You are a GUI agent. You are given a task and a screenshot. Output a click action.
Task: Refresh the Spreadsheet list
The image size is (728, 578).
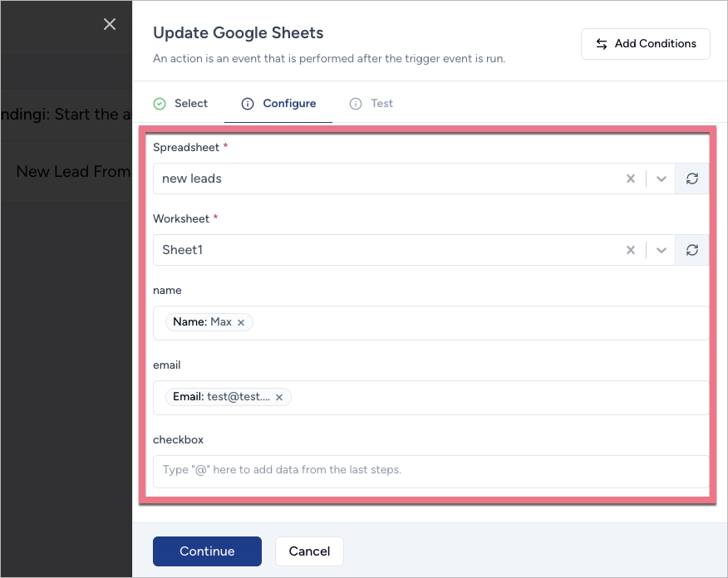692,179
